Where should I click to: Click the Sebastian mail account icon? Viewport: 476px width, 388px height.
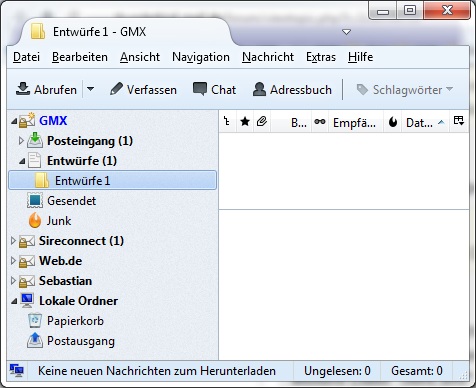coord(27,281)
